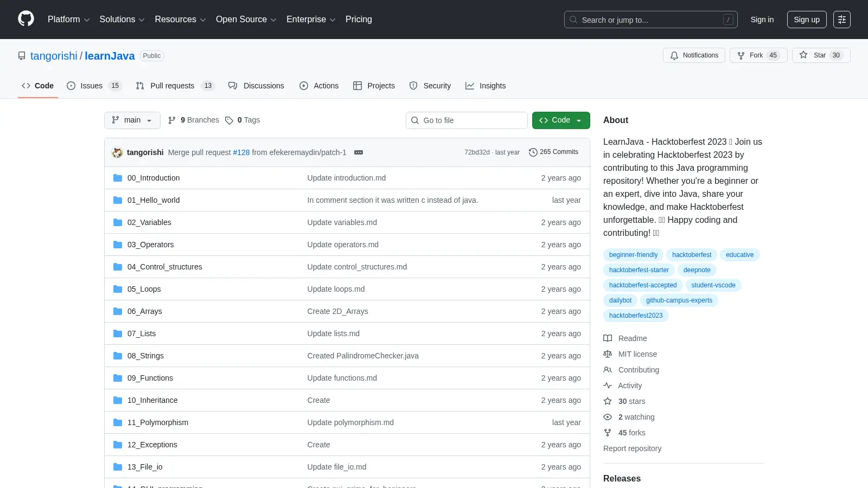Expand the Resources menu
The height and width of the screenshot is (488, 868).
(x=180, y=20)
